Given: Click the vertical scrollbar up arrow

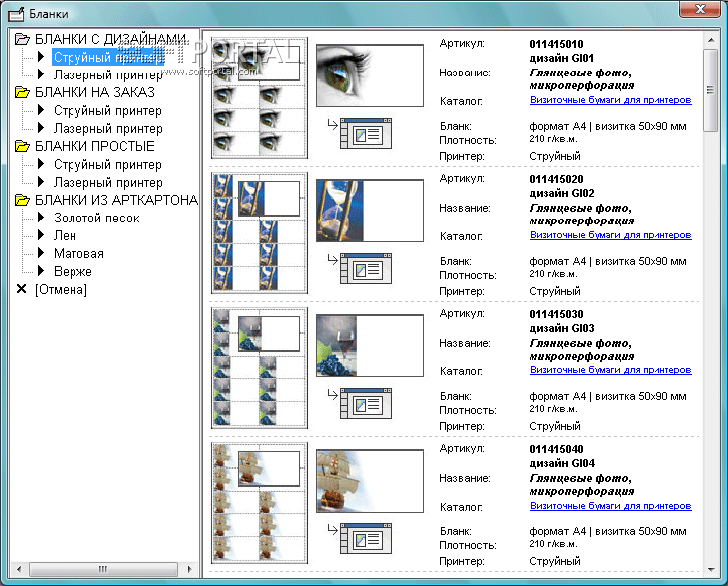Looking at the screenshot, I should pyautogui.click(x=711, y=40).
